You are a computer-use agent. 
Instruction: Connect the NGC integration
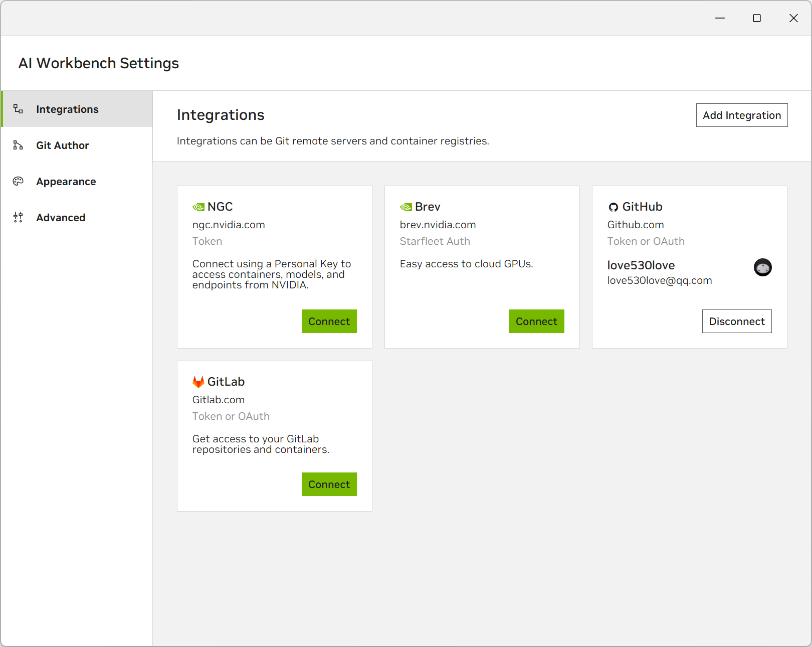(329, 321)
